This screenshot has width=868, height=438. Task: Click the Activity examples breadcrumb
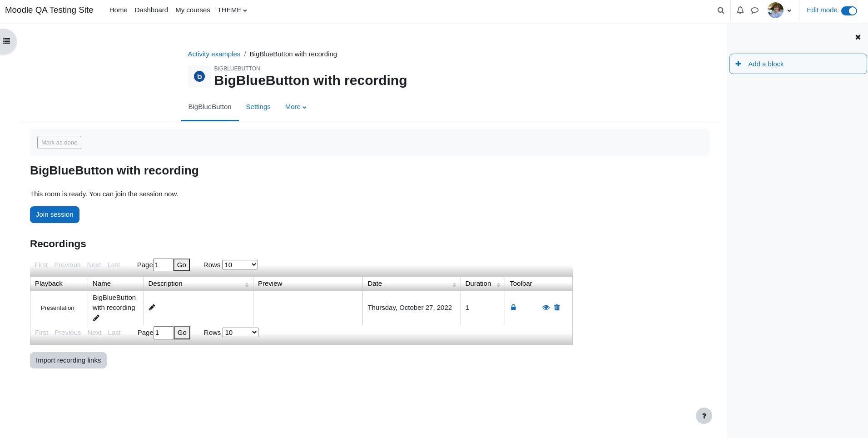214,54
